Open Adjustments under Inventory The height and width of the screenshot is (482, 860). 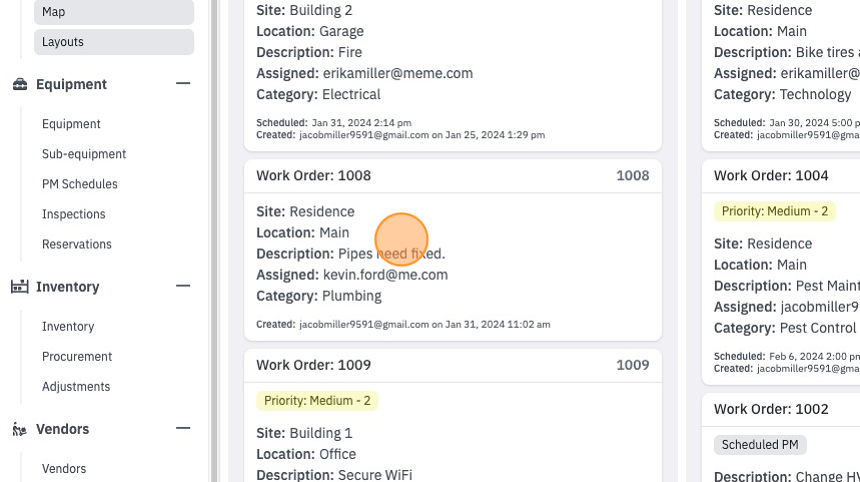tap(76, 387)
